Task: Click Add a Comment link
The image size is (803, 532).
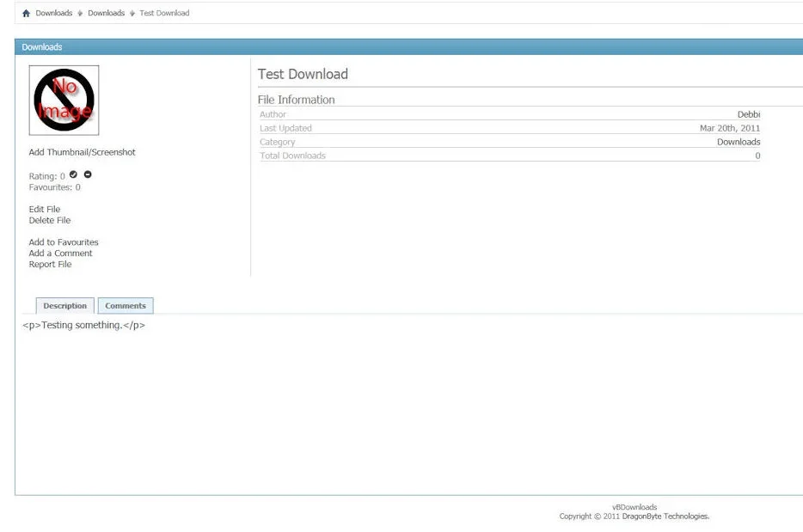Action: 60,254
